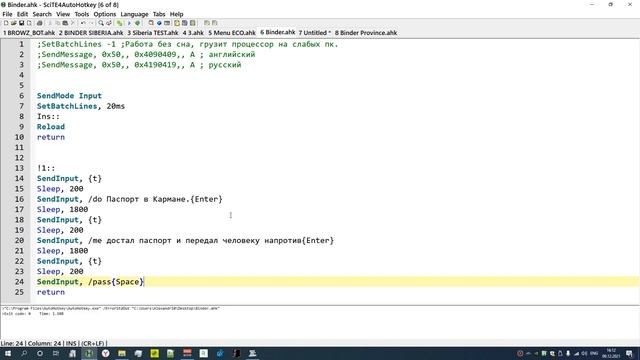Open the Windows Start menu

(x=8, y=353)
